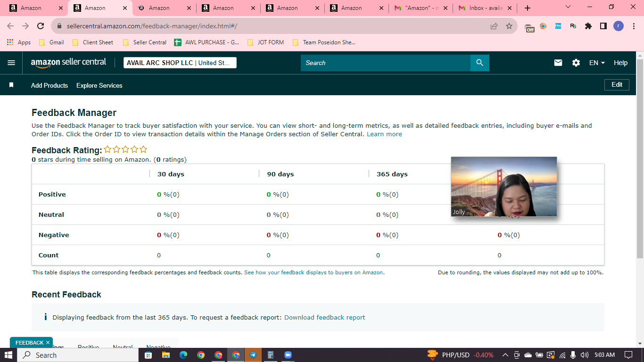Click the Jolly video thumbnail

coord(504,187)
